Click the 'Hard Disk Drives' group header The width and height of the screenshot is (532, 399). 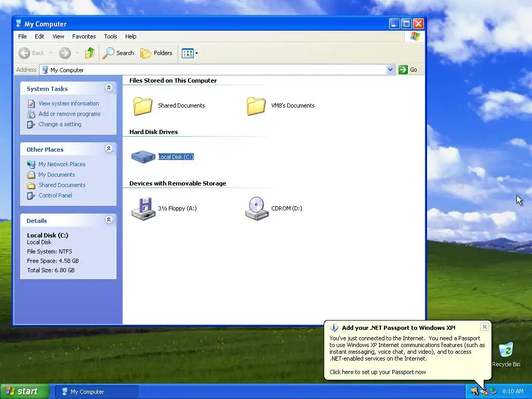coord(153,132)
